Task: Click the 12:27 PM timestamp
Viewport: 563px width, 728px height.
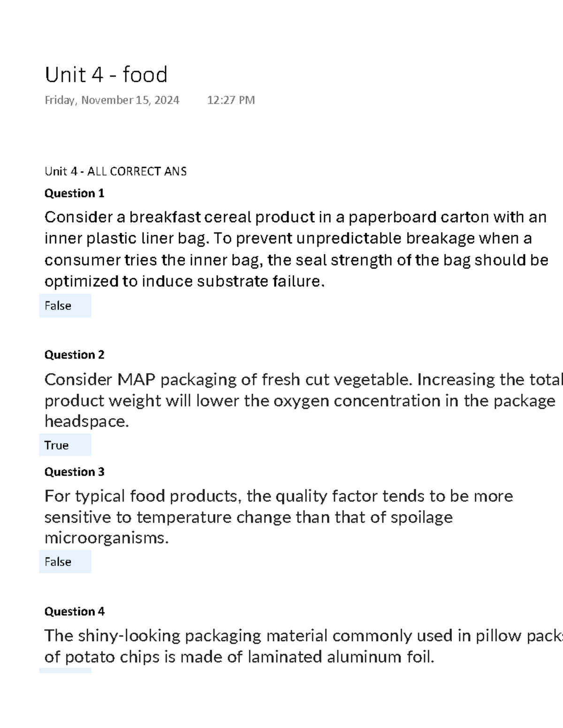Action: [231, 100]
